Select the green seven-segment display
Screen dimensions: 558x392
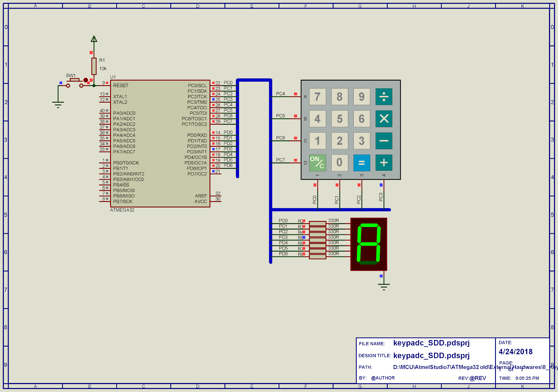[x=369, y=244]
